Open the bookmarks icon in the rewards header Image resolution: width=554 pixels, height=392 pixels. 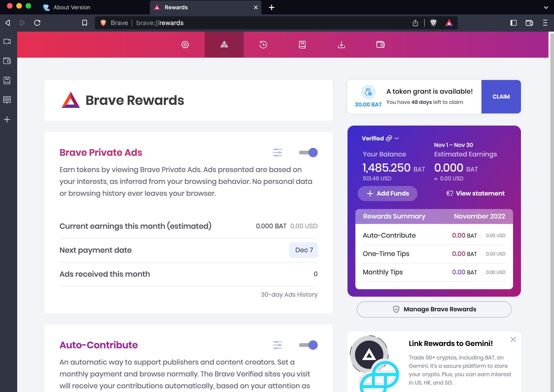click(x=302, y=45)
